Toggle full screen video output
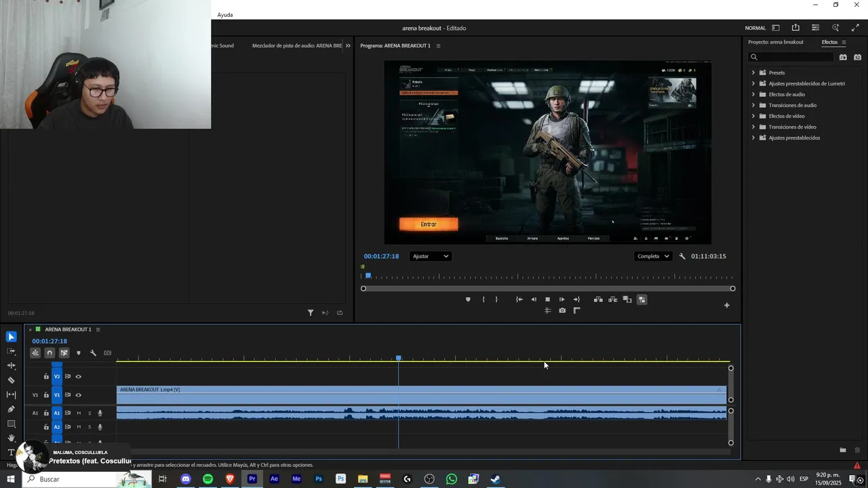This screenshot has width=868, height=488. pyautogui.click(x=855, y=28)
